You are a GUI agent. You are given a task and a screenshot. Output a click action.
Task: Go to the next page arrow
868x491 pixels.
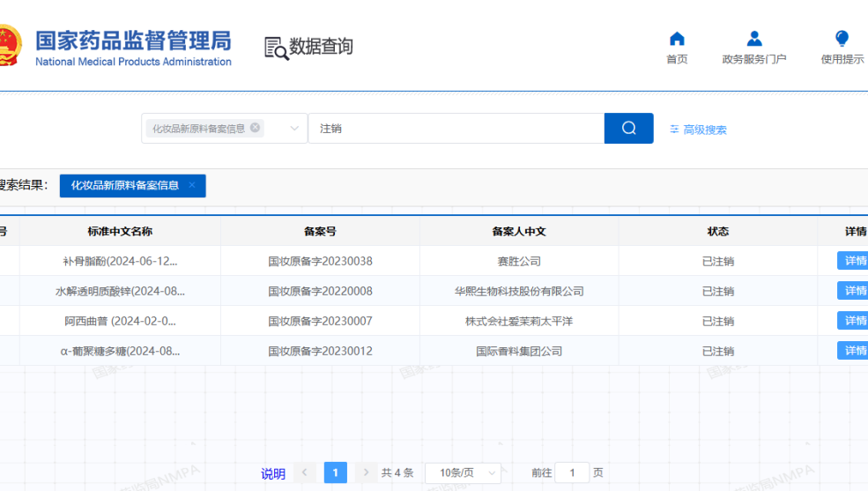[x=367, y=473]
